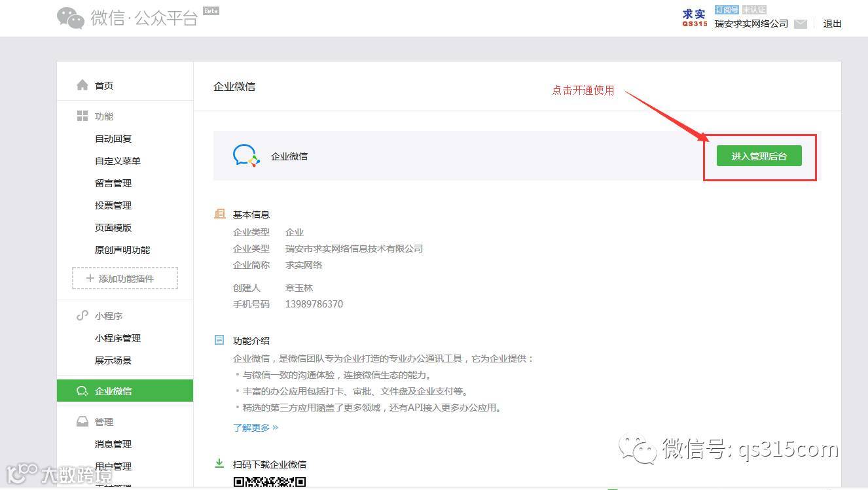Click the creator name 章玉林

(299, 288)
